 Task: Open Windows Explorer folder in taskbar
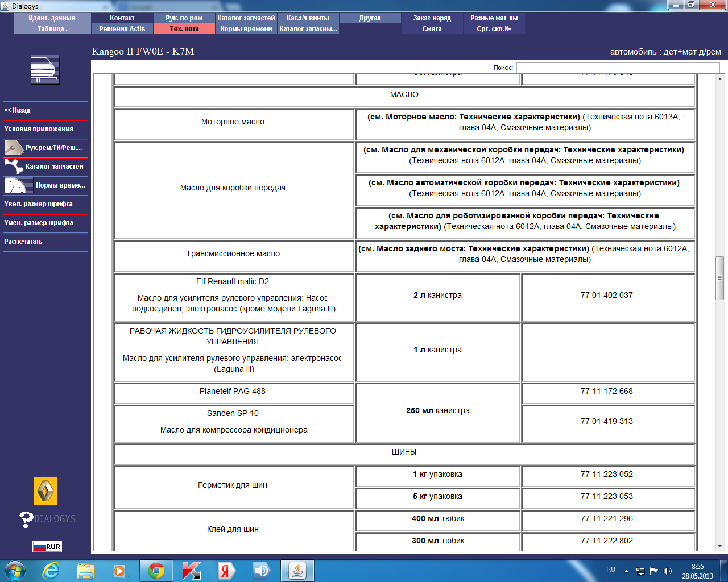tap(86, 571)
